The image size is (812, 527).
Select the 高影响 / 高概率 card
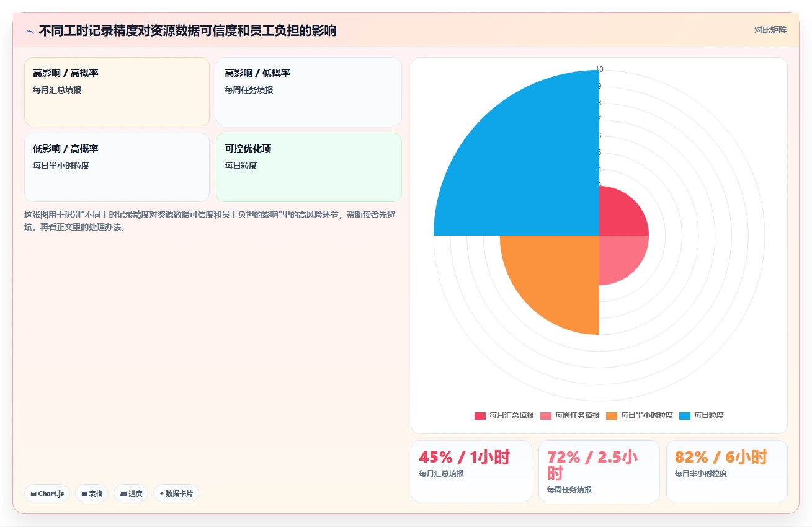click(117, 92)
